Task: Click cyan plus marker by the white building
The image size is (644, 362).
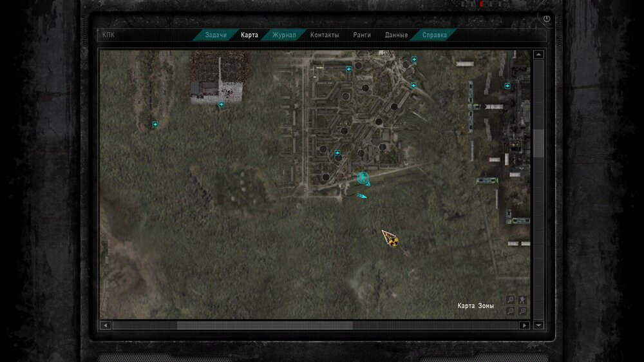Action: pos(222,105)
